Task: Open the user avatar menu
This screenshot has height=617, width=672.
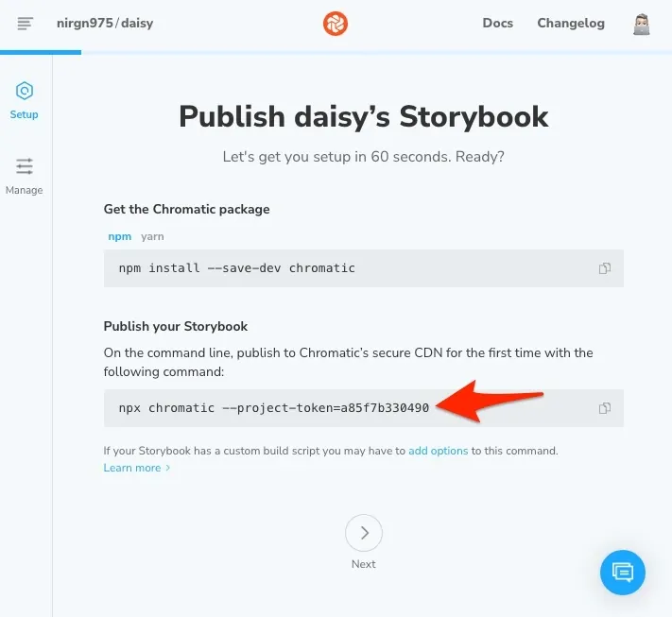Action: [642, 24]
